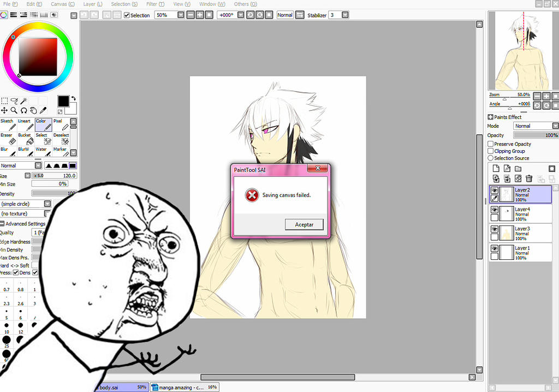Hide Layer2 using its eye icon
The width and height of the screenshot is (559, 392).
(x=495, y=190)
